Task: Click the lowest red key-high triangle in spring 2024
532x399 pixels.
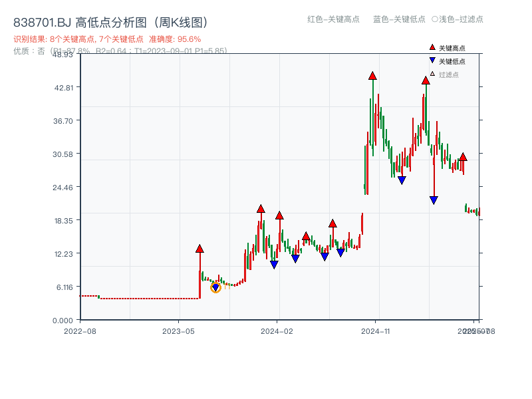Action: pyautogui.click(x=306, y=236)
